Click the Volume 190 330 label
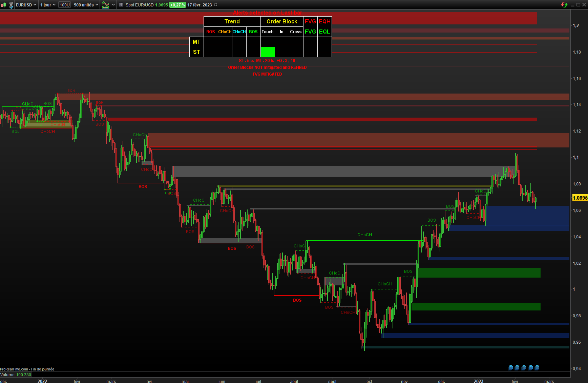The height and width of the screenshot is (383, 588). [x=16, y=375]
